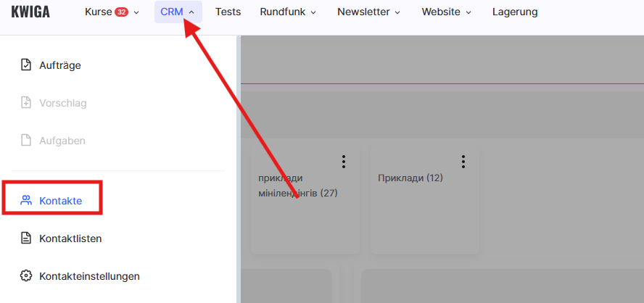Click the Kurse 32 notification badge

tap(122, 12)
